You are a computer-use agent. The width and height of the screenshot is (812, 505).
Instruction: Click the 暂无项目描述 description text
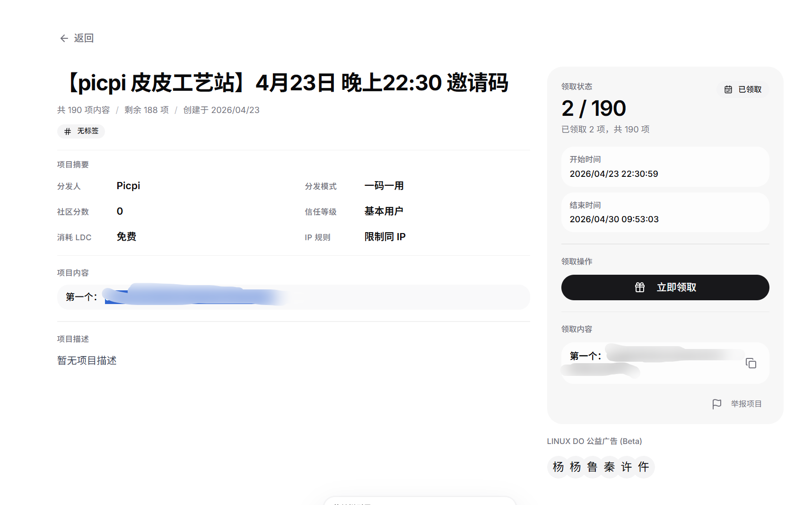pyautogui.click(x=87, y=361)
